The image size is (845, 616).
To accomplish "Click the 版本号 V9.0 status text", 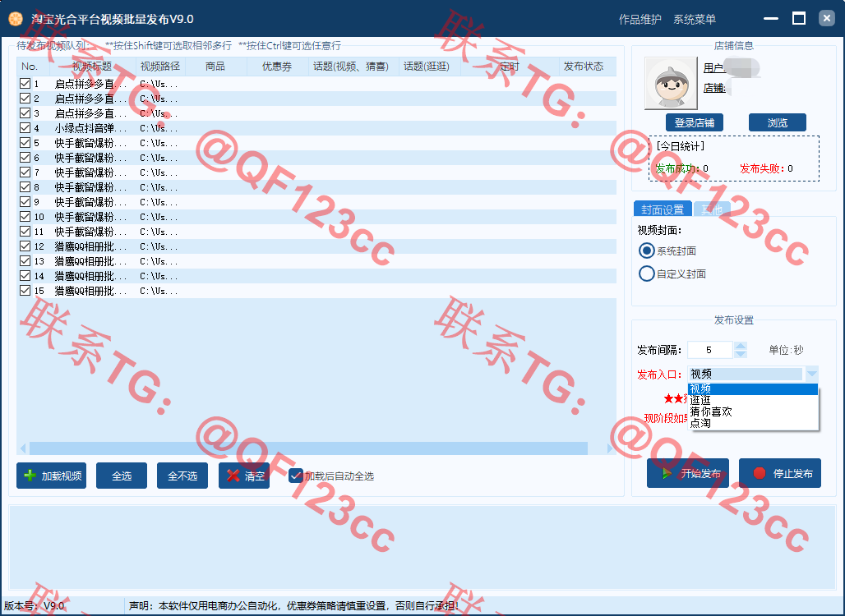I will pyautogui.click(x=35, y=606).
